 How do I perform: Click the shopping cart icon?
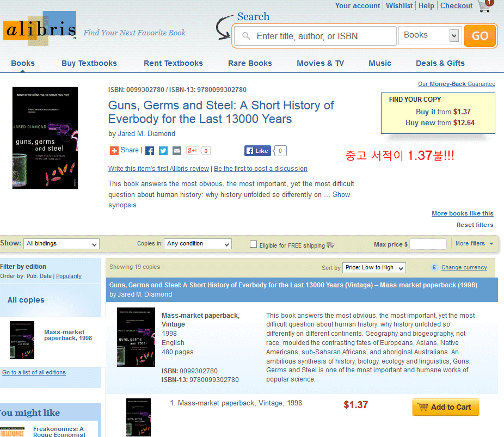click(x=484, y=6)
